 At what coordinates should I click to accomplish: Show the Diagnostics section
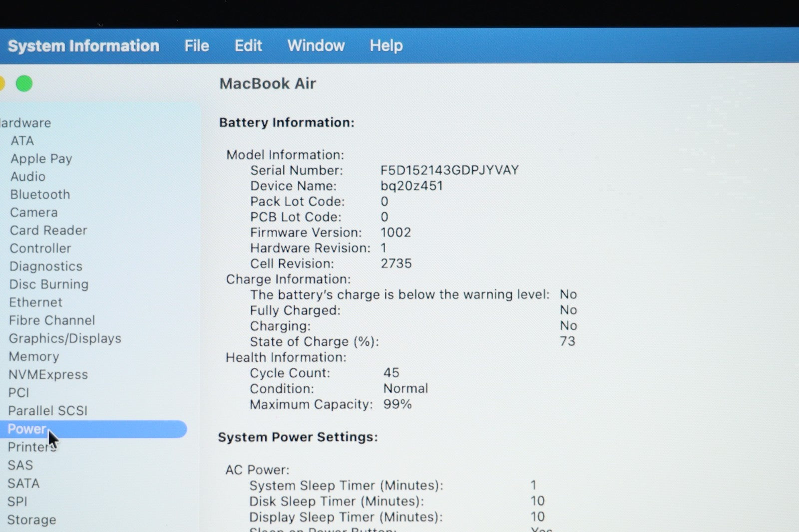pos(46,266)
